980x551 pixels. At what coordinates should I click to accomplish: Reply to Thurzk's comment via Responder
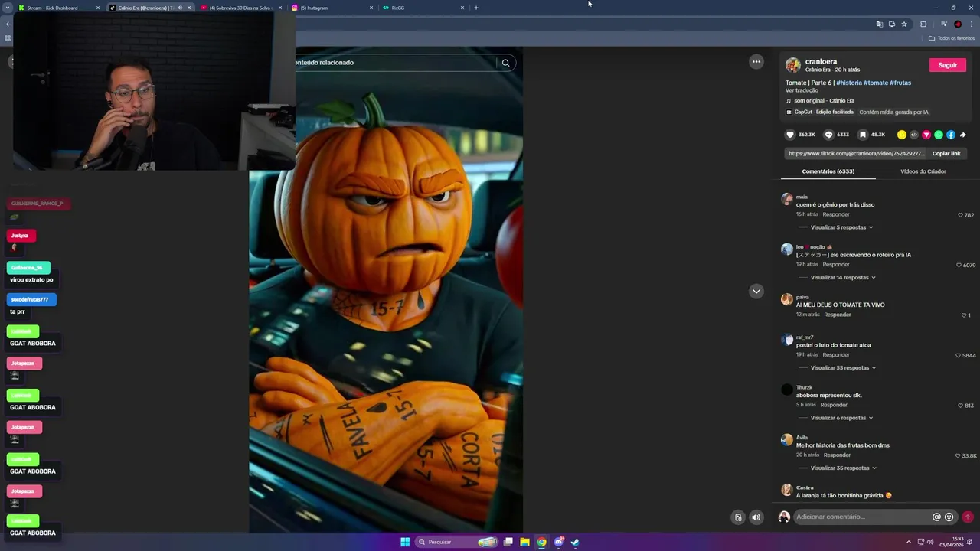pos(834,405)
